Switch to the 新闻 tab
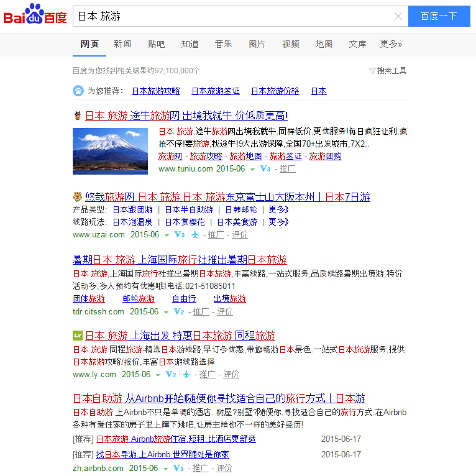 122,44
